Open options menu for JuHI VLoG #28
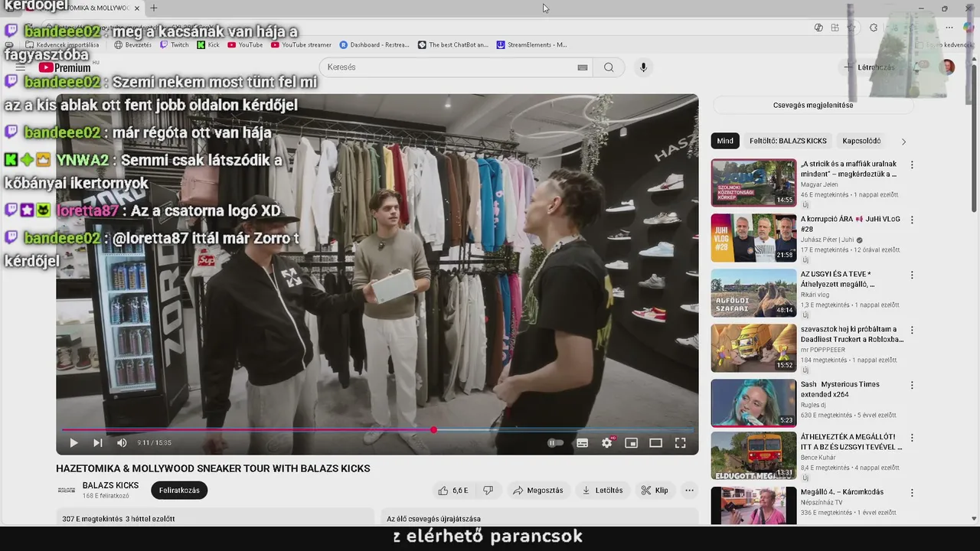Image resolution: width=980 pixels, height=551 pixels. tap(912, 220)
